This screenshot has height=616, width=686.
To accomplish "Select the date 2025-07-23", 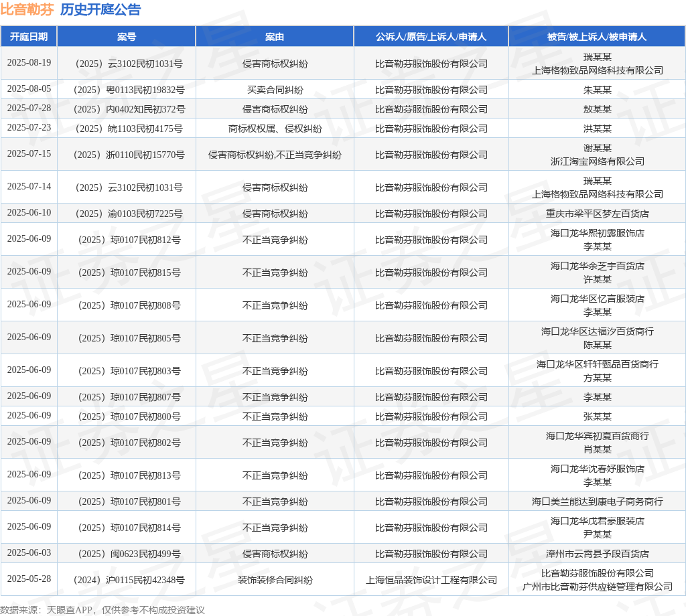I will coord(29,128).
